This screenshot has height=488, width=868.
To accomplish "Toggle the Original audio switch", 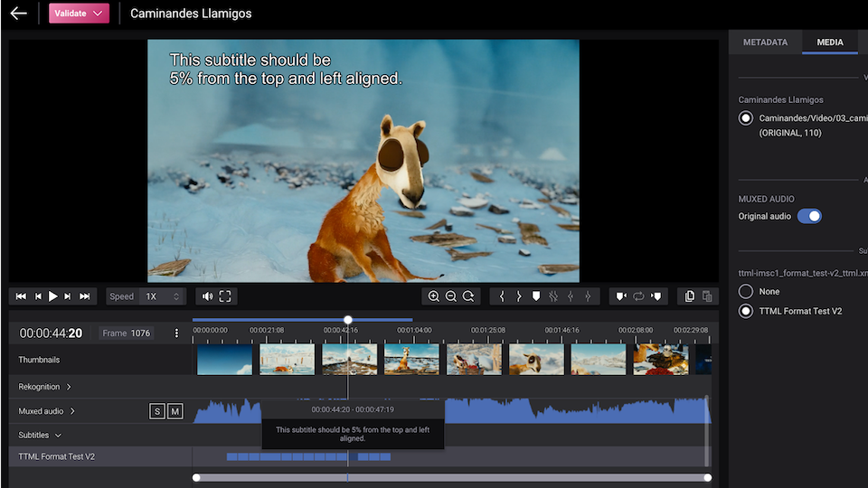I will pos(809,216).
